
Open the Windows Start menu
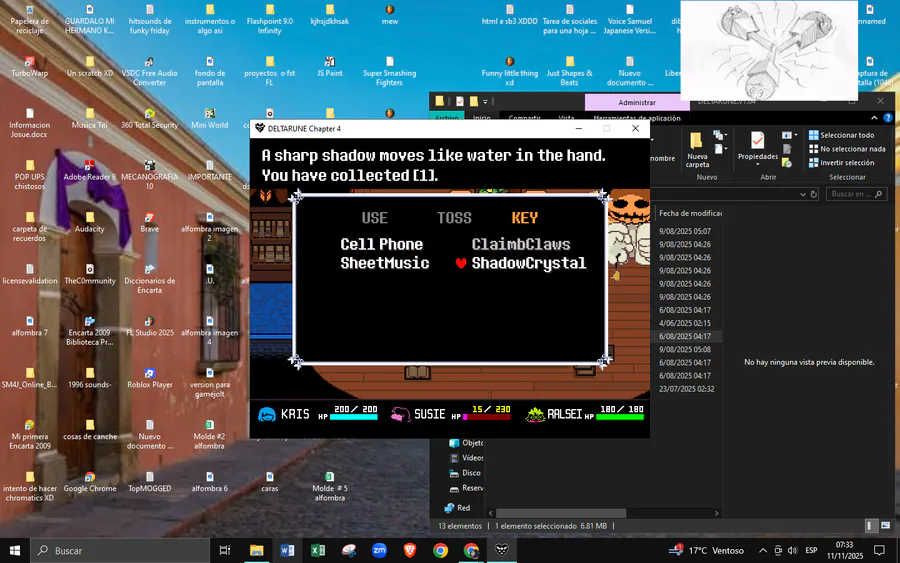[14, 550]
